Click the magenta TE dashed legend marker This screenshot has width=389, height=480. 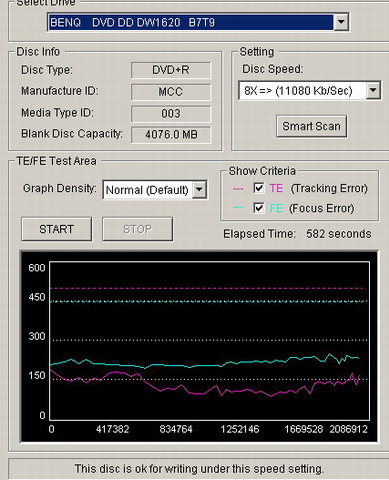coord(238,189)
